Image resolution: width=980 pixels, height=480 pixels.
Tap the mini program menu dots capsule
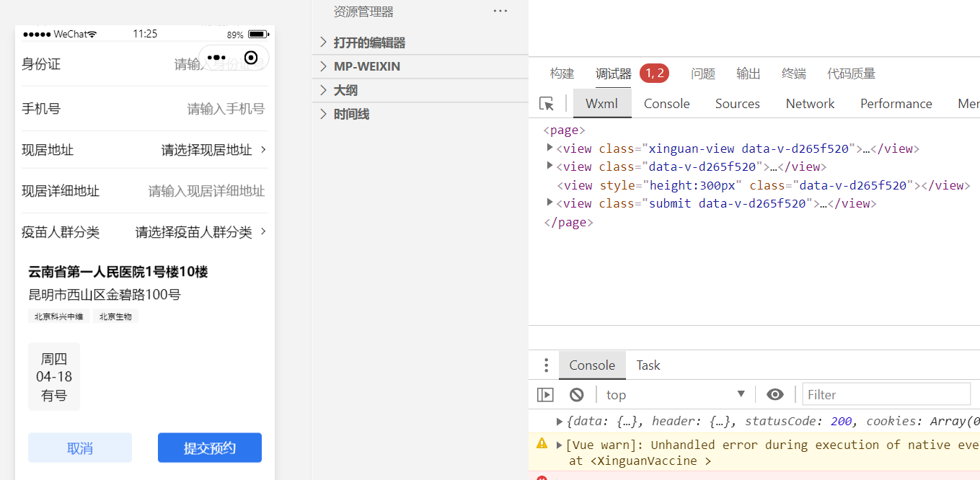[x=217, y=58]
